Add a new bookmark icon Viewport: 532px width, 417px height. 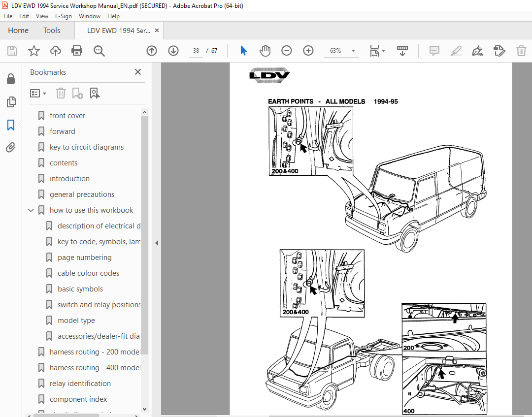(x=77, y=93)
